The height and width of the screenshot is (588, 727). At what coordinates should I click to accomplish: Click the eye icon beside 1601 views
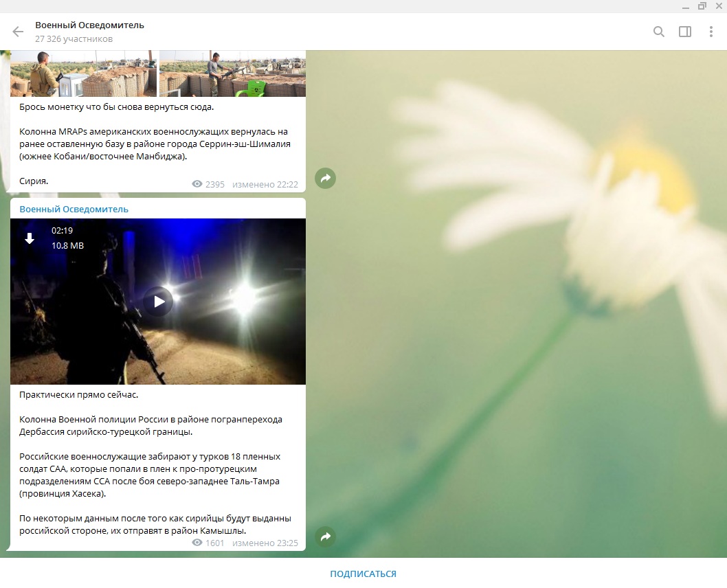pos(197,543)
